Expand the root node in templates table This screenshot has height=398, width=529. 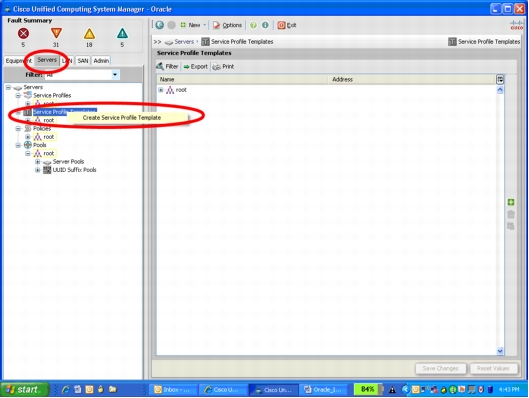pyautogui.click(x=161, y=90)
